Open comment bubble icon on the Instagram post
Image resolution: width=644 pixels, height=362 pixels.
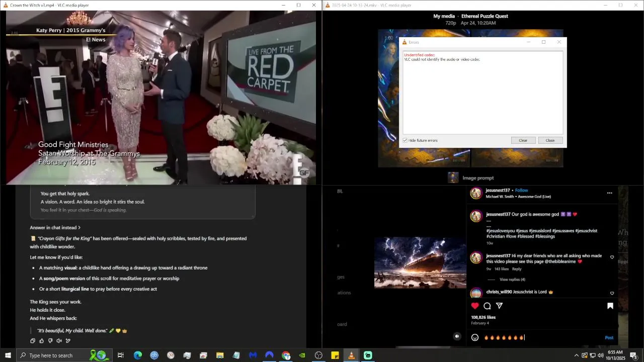[x=487, y=306]
